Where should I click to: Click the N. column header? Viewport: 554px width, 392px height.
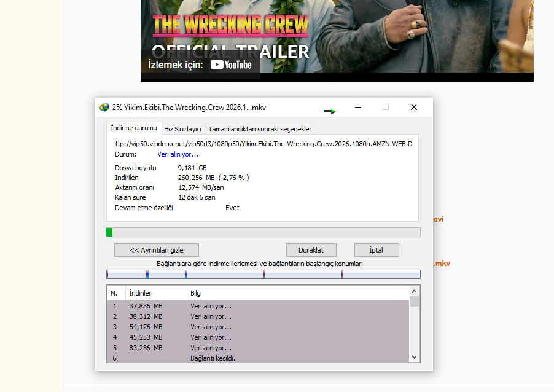(116, 293)
